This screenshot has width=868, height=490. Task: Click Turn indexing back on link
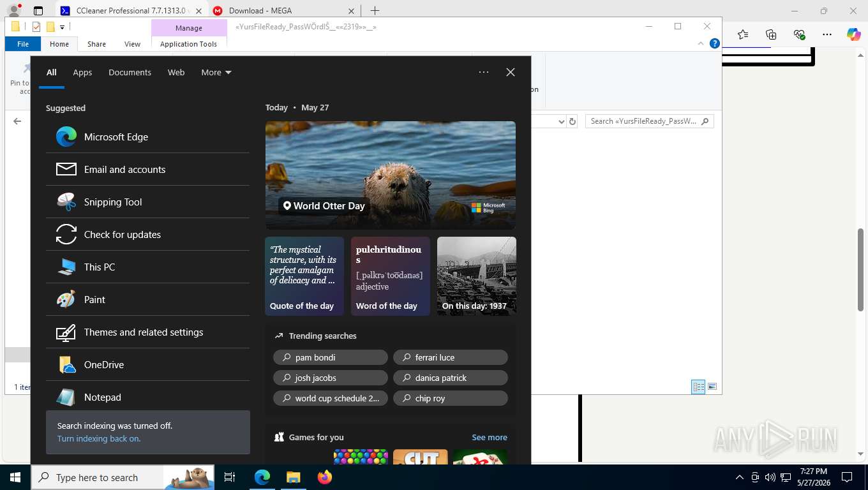point(99,438)
